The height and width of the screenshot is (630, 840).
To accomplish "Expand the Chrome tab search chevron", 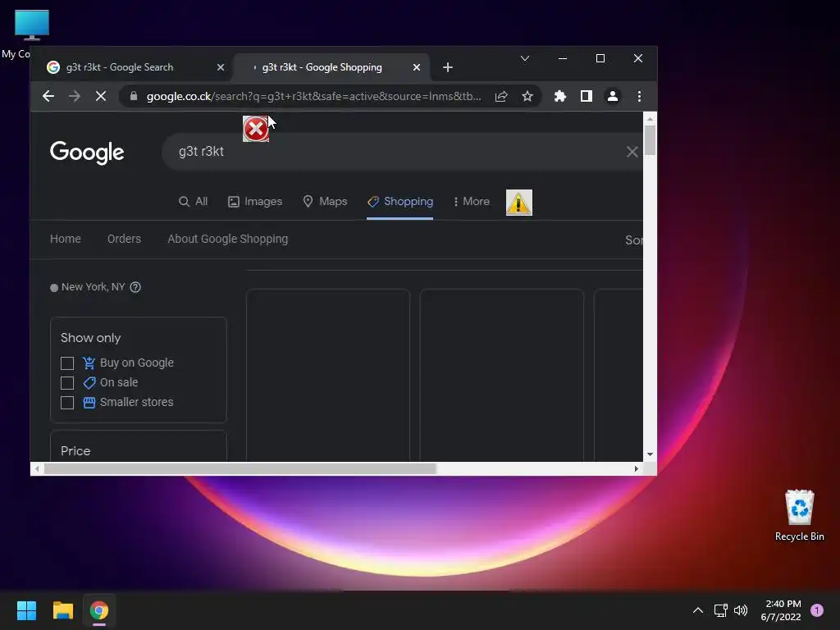I will pyautogui.click(x=525, y=58).
